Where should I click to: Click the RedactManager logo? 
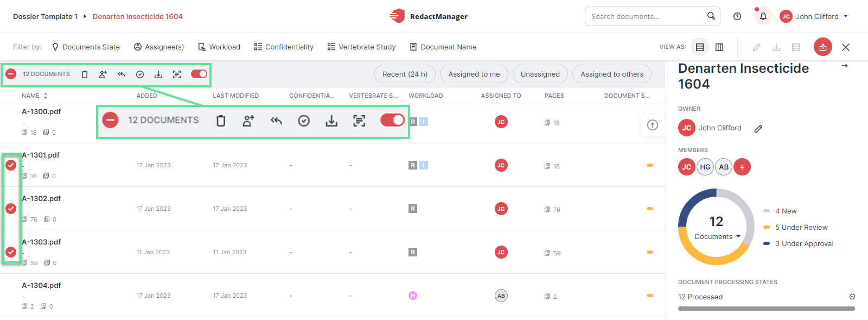[429, 16]
